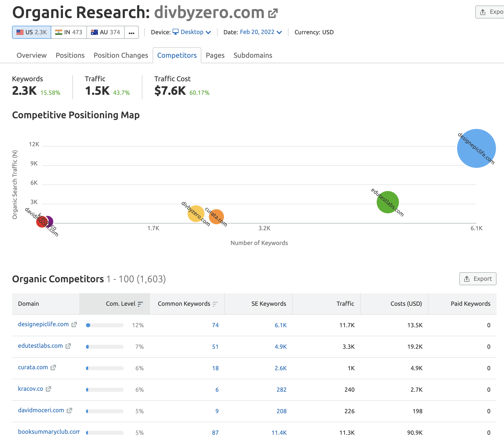The height and width of the screenshot is (443, 504).
Task: Open the booksummaryclub.com domain link
Action: (x=49, y=432)
